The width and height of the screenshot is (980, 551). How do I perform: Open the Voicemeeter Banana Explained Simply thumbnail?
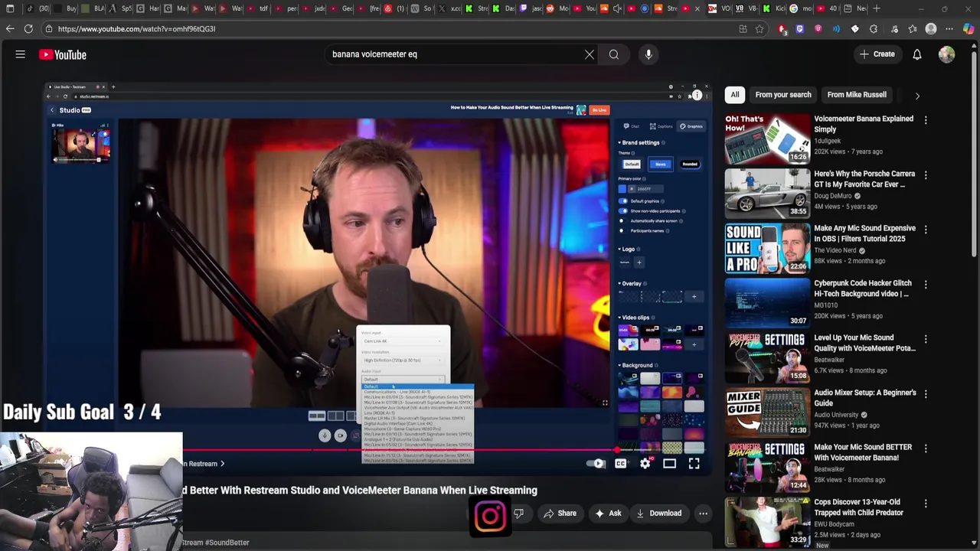[x=767, y=139]
